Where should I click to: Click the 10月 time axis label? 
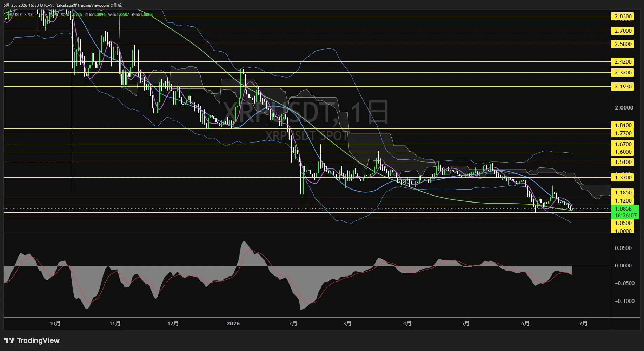point(55,324)
